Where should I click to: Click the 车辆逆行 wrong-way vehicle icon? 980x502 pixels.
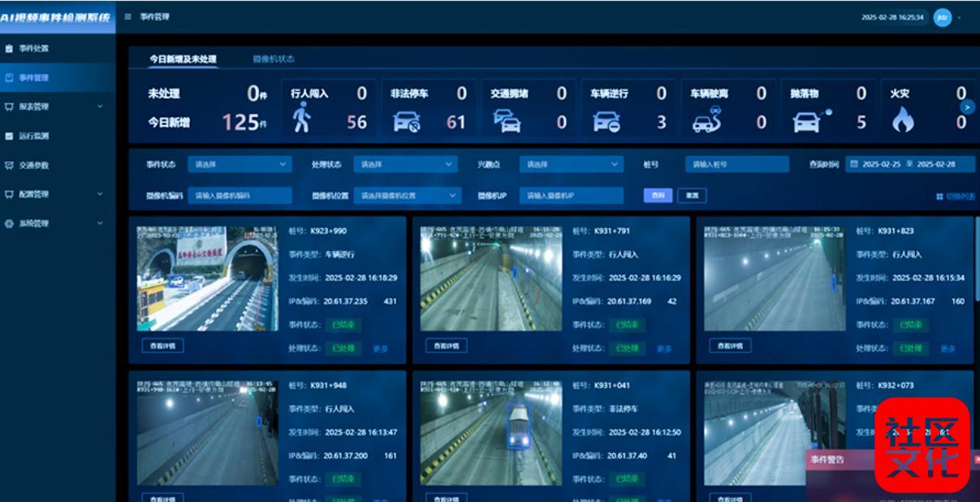tap(607, 122)
